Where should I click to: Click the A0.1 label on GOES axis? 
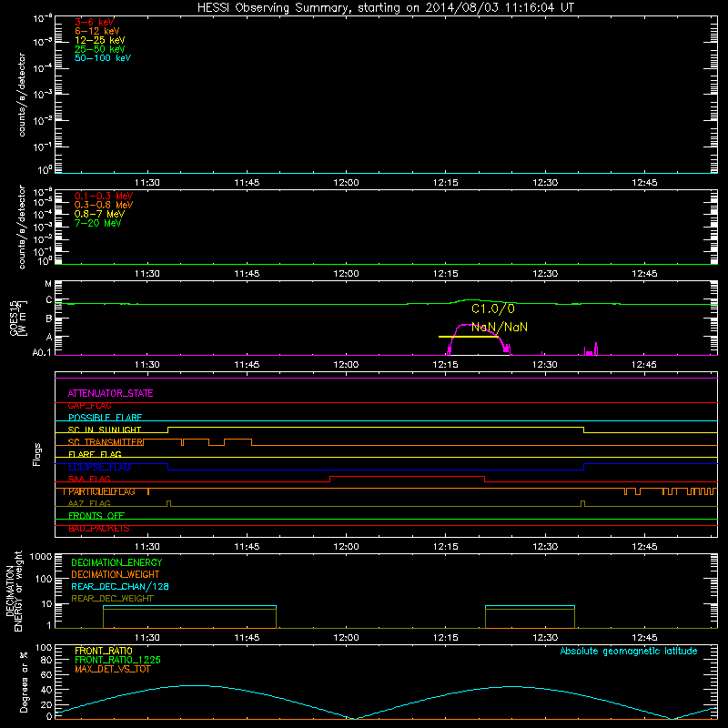point(42,353)
